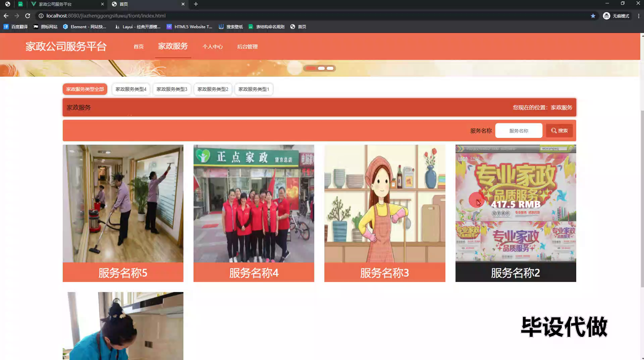
Task: Open the 图标网站 bookmark
Action: pos(45,27)
